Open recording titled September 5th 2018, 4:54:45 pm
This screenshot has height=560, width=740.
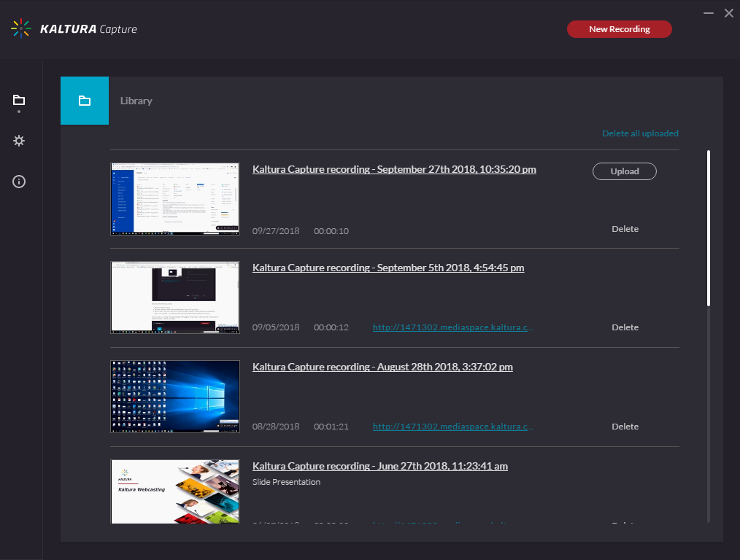(x=388, y=268)
